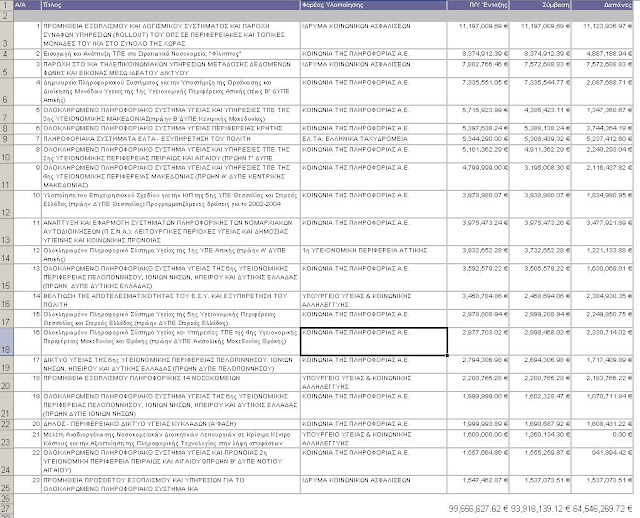Select project 23 title 'ΠΡΟΜΗΘΕΙΑ ΠΡΟΣΘΕΤΟΥ ΕΞΟΠΛΙΣΜΟΥ'
This screenshot has height=518, width=640.
pyautogui.click(x=171, y=485)
